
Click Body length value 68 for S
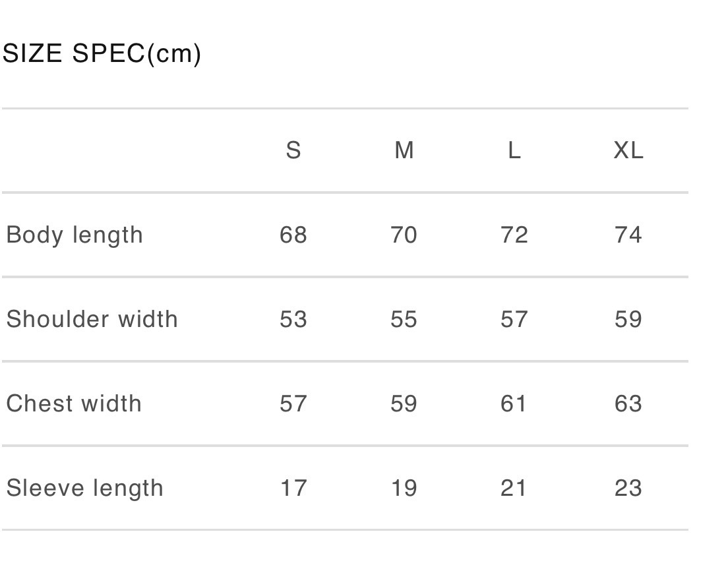click(x=293, y=235)
